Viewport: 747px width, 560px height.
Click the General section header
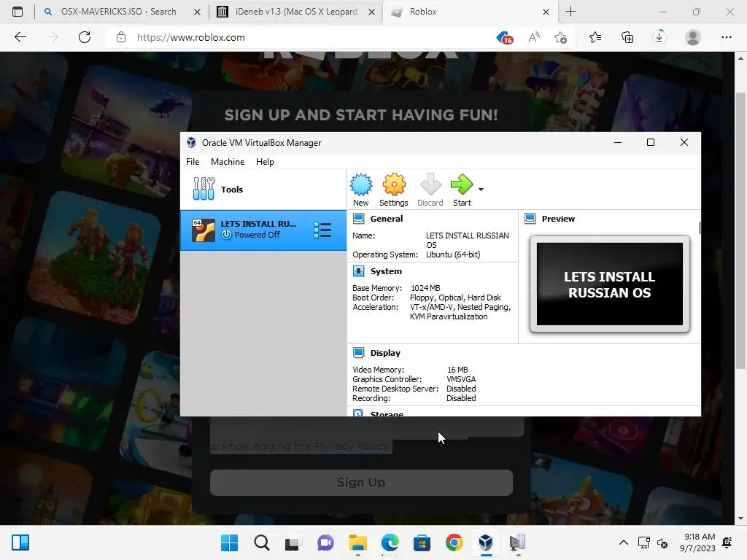click(387, 219)
